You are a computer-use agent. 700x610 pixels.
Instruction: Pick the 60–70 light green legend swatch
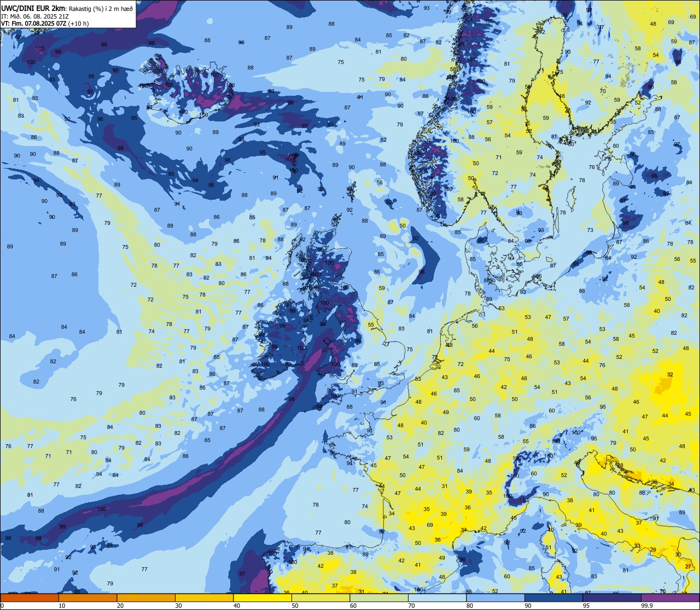[379, 597]
